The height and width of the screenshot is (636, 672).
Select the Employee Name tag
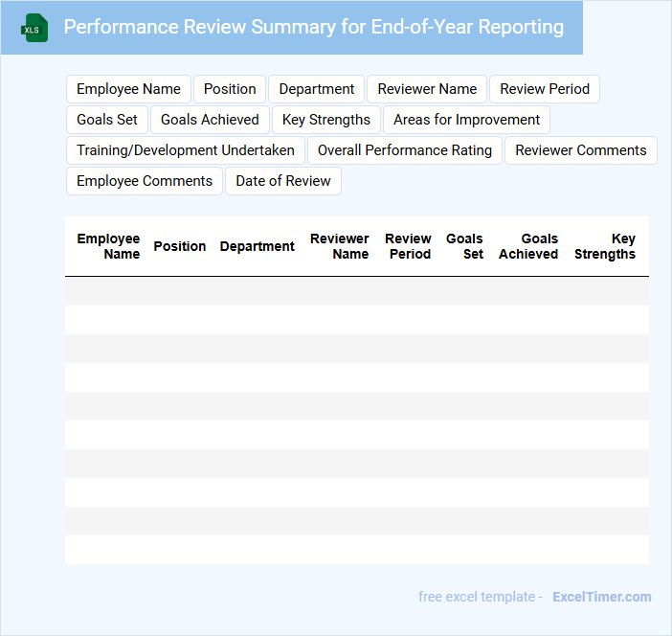point(128,89)
